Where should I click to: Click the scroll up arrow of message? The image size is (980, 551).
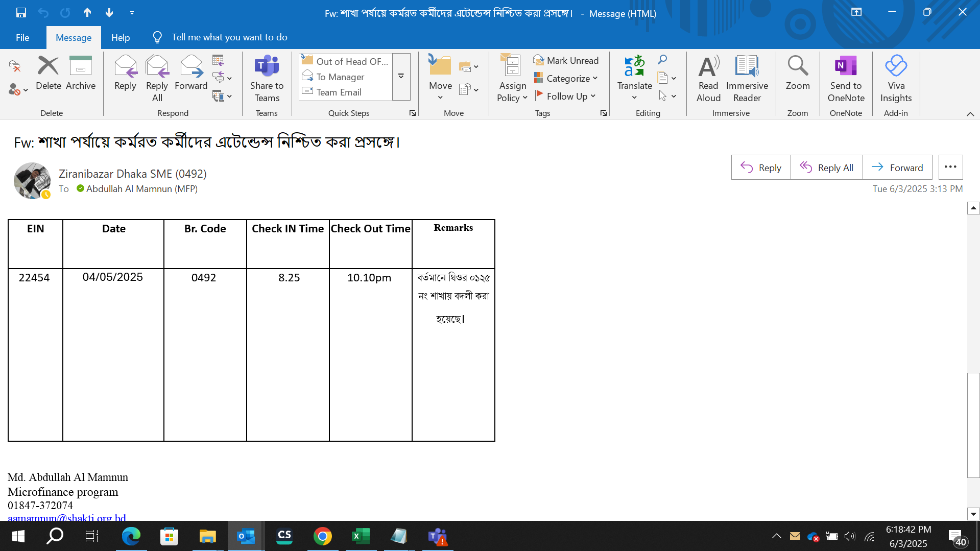pyautogui.click(x=973, y=208)
